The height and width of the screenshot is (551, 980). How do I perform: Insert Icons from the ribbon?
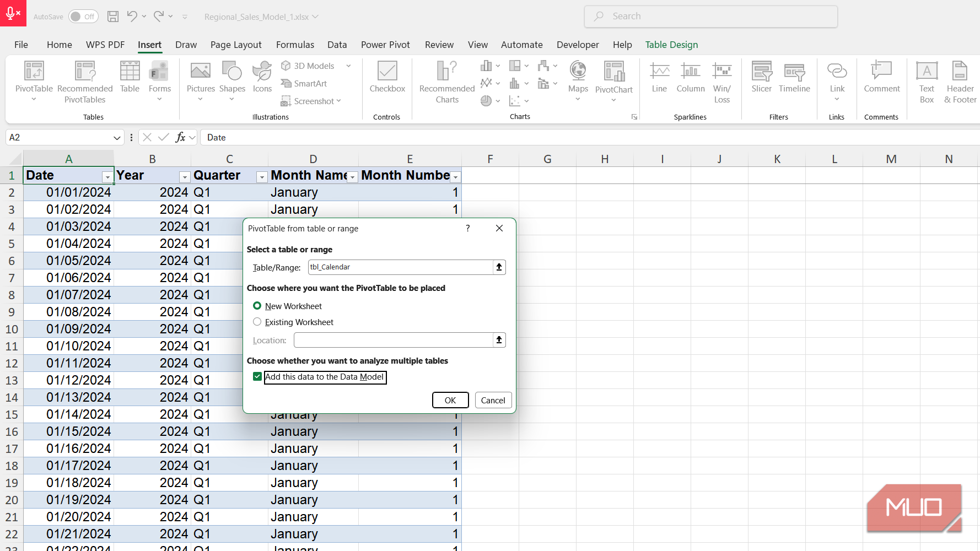[x=262, y=77]
